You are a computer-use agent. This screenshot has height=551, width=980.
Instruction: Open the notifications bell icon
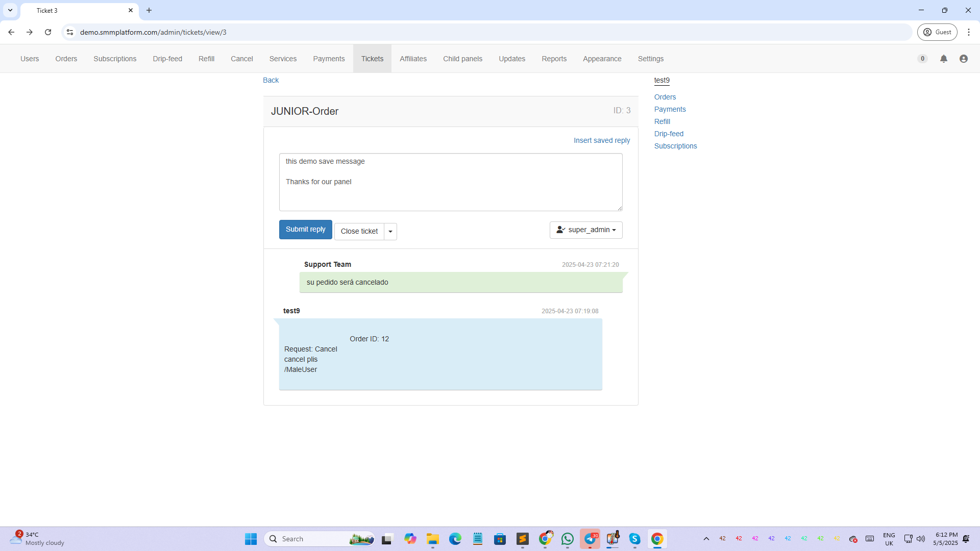click(944, 59)
